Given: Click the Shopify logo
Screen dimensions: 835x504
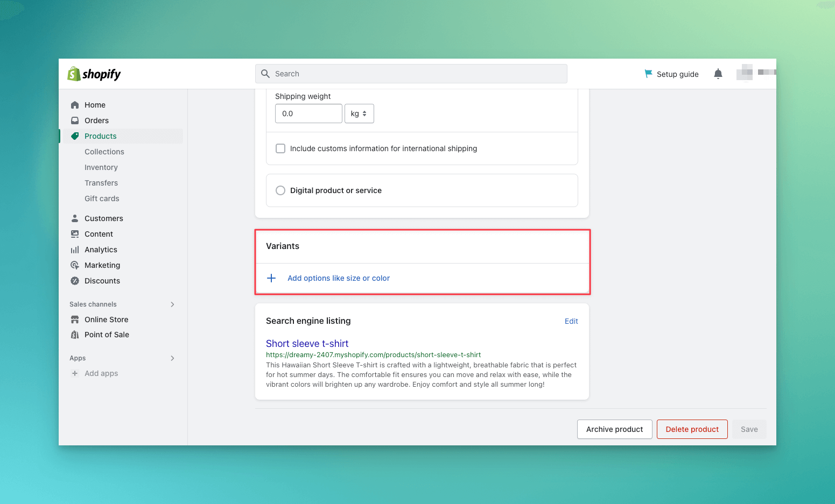Looking at the screenshot, I should pos(94,74).
